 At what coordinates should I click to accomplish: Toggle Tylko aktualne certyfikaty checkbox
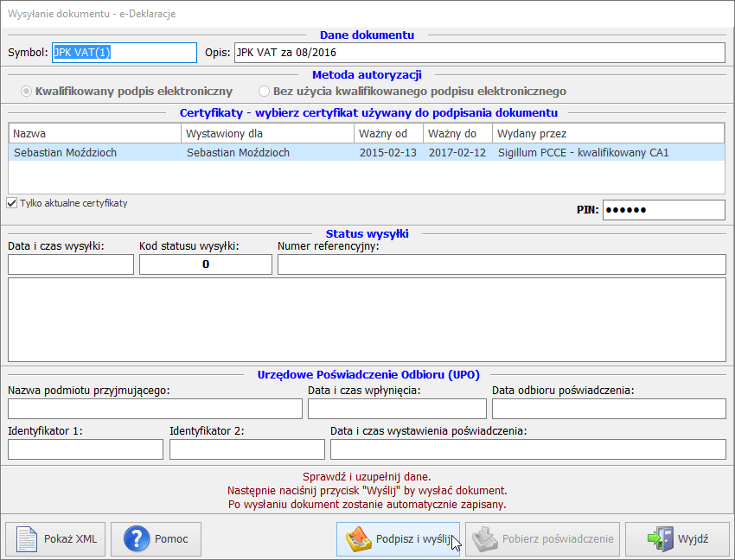coord(12,203)
